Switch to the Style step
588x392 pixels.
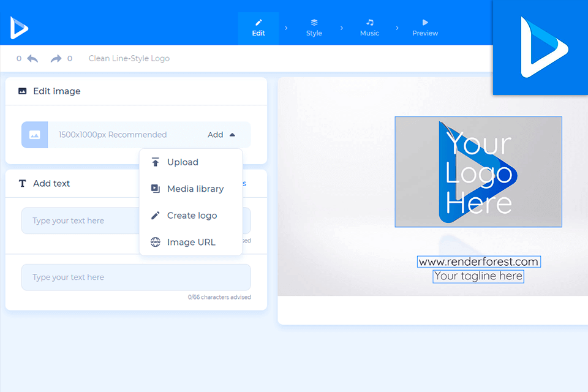coord(314,28)
